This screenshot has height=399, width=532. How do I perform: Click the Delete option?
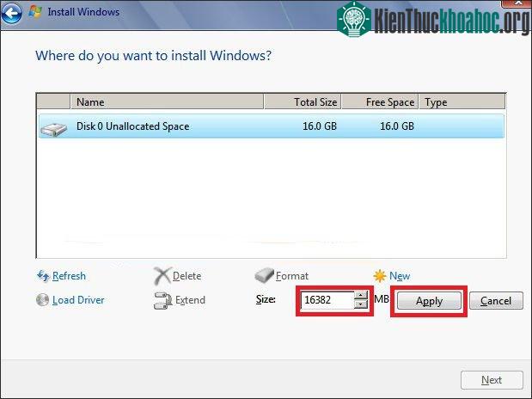pos(187,276)
